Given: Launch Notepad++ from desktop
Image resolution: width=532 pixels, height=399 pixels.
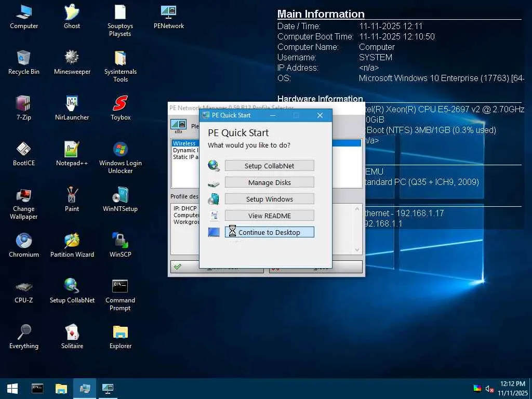Looking at the screenshot, I should (72, 154).
